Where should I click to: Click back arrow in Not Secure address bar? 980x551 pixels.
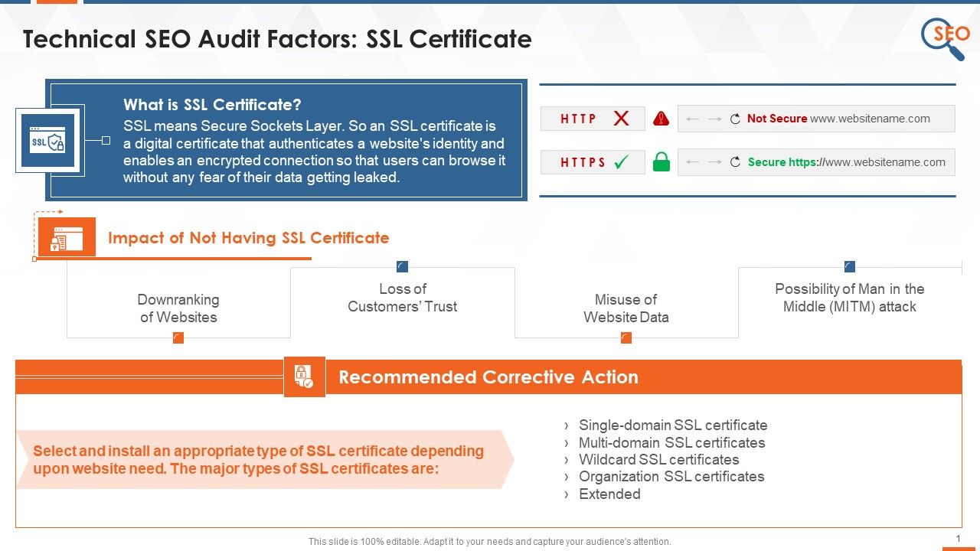pos(693,119)
